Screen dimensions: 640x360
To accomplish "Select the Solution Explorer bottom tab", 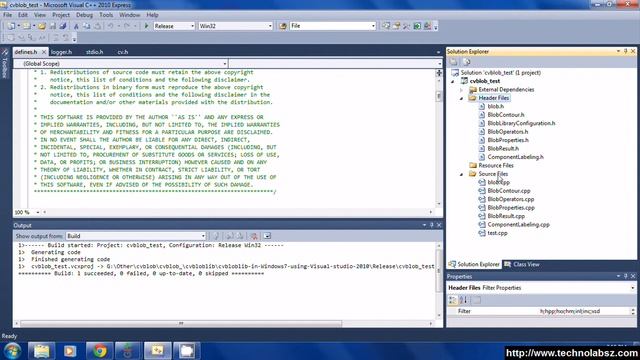I will (474, 264).
